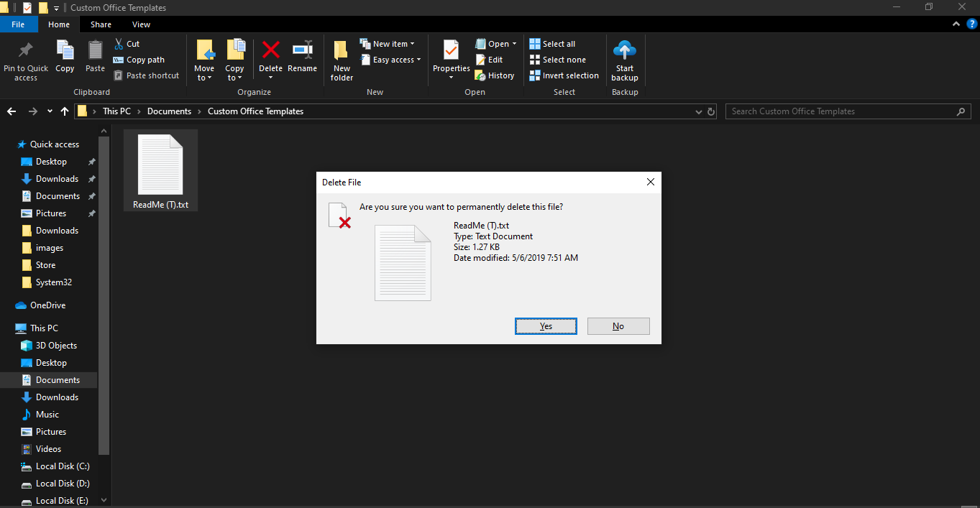Open address bar history dropdown
Viewport: 980px width, 508px height.
699,112
